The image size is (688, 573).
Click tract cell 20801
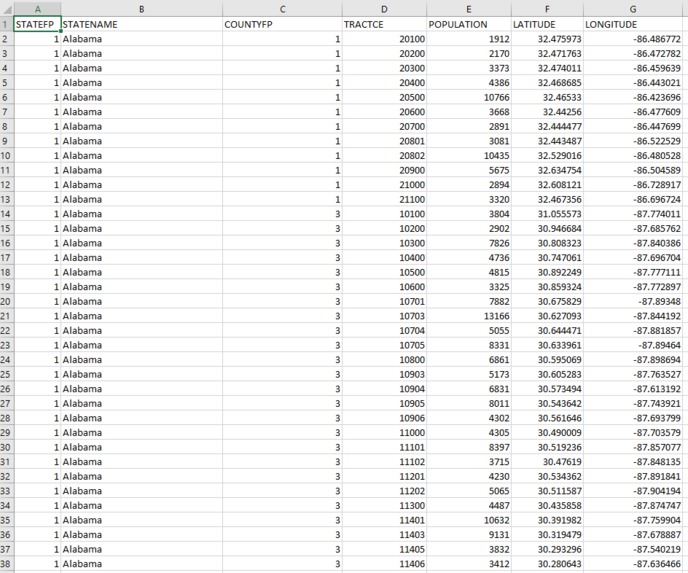click(x=384, y=141)
